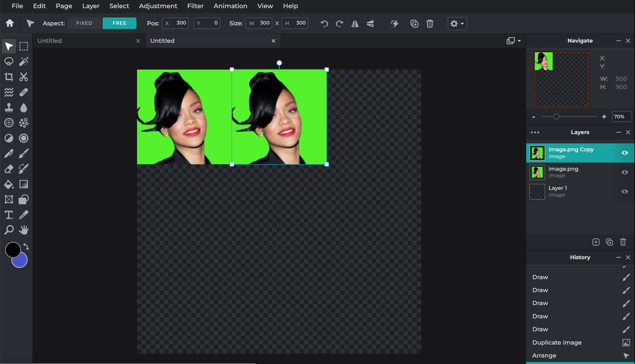Collapse the Layers panel
This screenshot has height=364, width=635.
pyautogui.click(x=619, y=132)
